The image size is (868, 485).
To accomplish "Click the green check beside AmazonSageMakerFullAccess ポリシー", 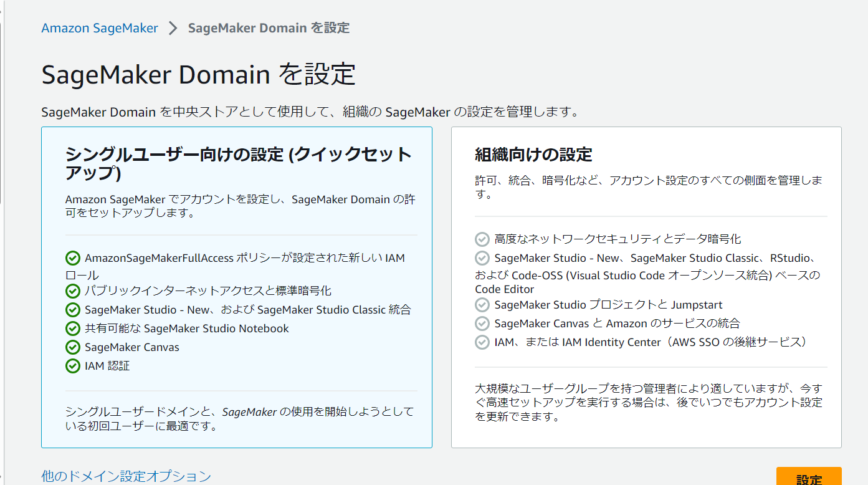I will click(73, 258).
